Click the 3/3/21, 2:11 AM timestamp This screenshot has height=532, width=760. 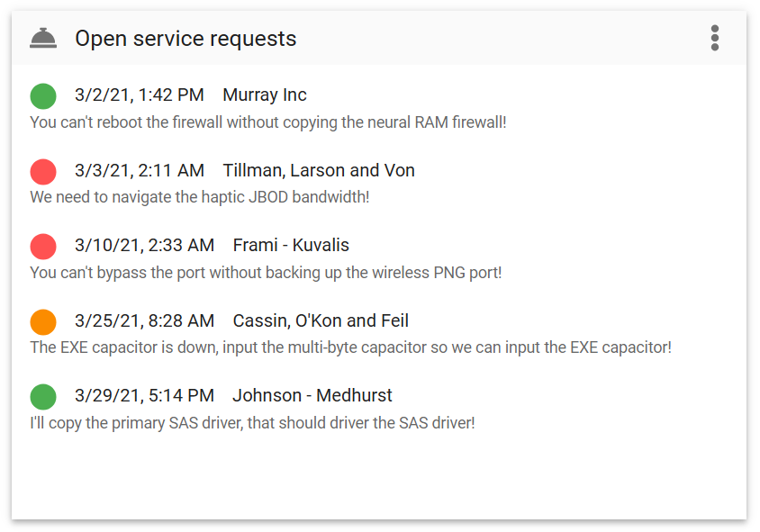point(139,170)
